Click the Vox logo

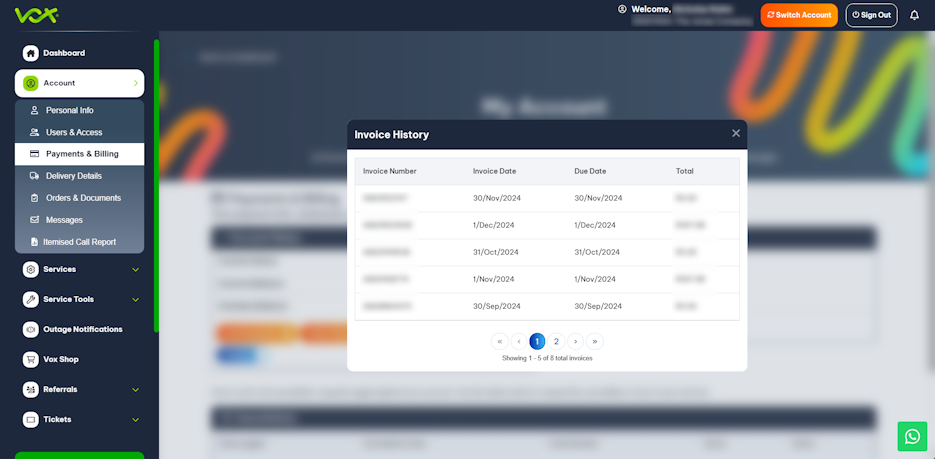click(x=36, y=15)
